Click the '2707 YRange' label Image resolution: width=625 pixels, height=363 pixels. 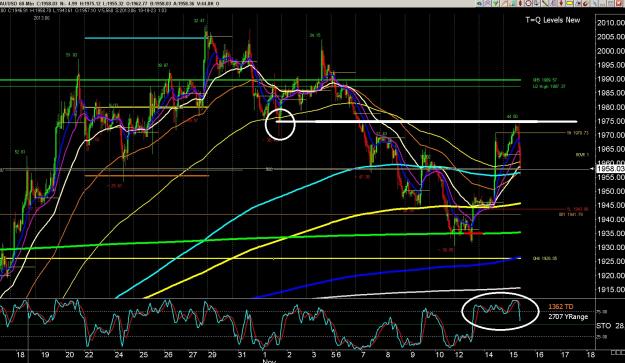(x=568, y=317)
